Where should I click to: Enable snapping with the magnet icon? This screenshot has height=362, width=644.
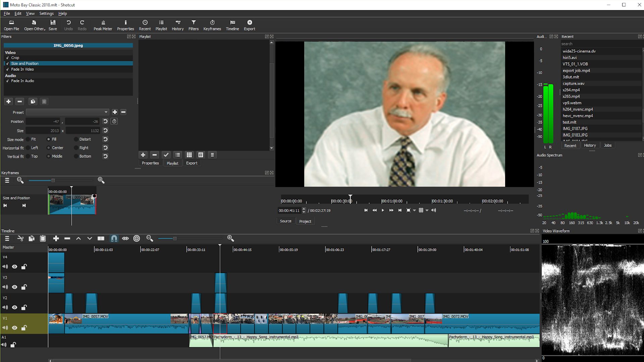114,238
